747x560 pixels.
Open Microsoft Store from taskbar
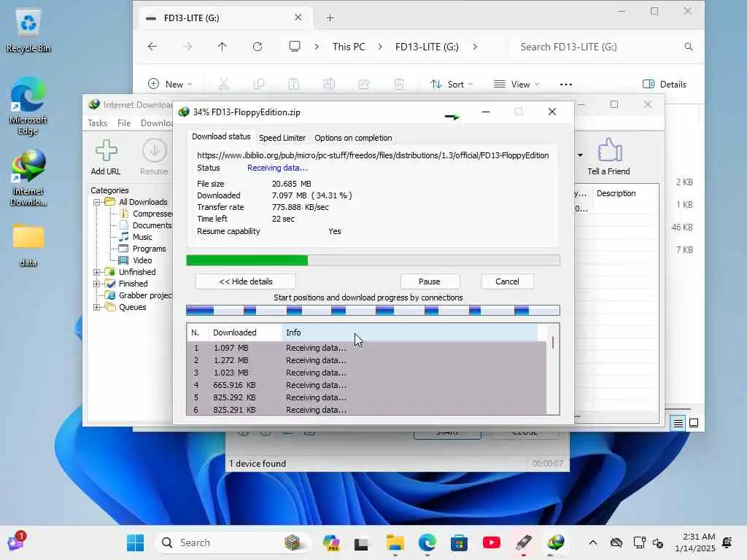tap(460, 542)
